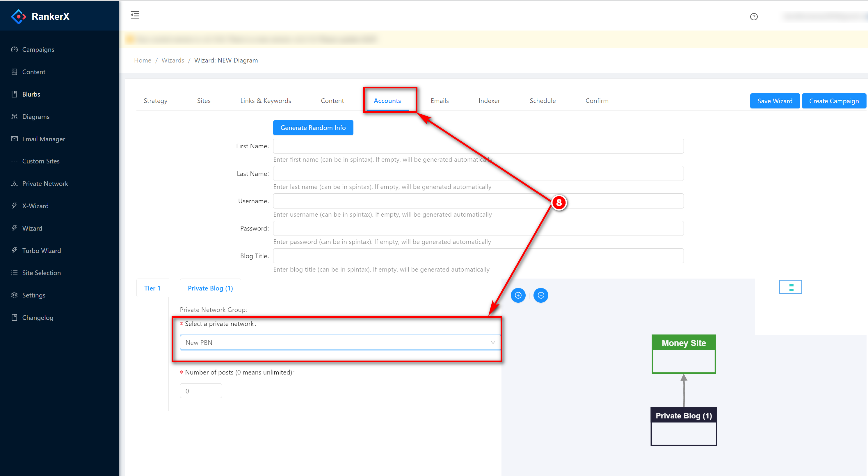Screen dimensions: 868x476
Task: Click the Save Wizard button
Action: coord(774,101)
